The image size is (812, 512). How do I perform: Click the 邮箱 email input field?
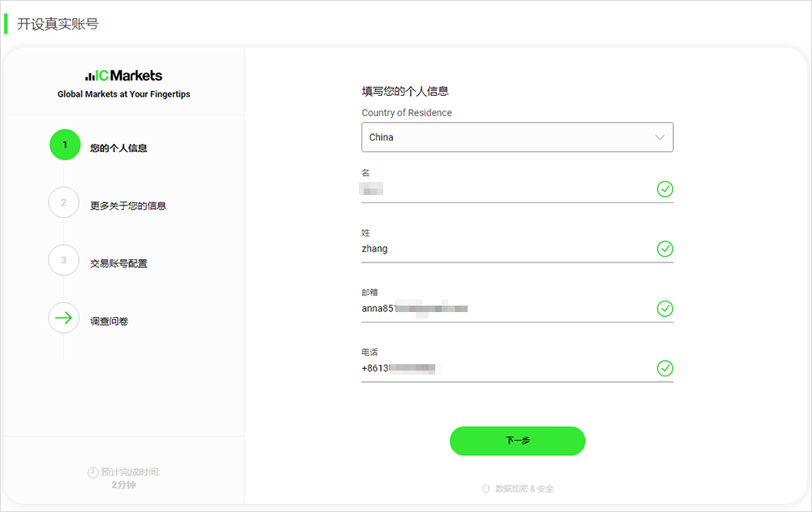[x=503, y=309]
